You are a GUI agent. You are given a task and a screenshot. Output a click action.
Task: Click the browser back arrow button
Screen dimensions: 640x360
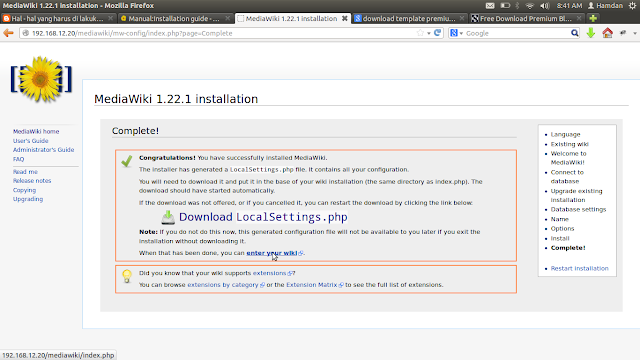(x=8, y=33)
